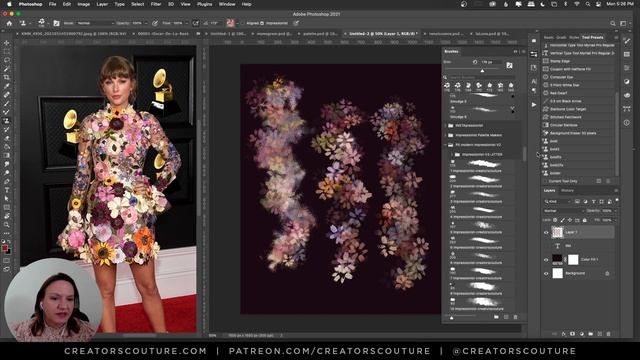
Task: Filter layers by type T icon
Action: click(593, 202)
